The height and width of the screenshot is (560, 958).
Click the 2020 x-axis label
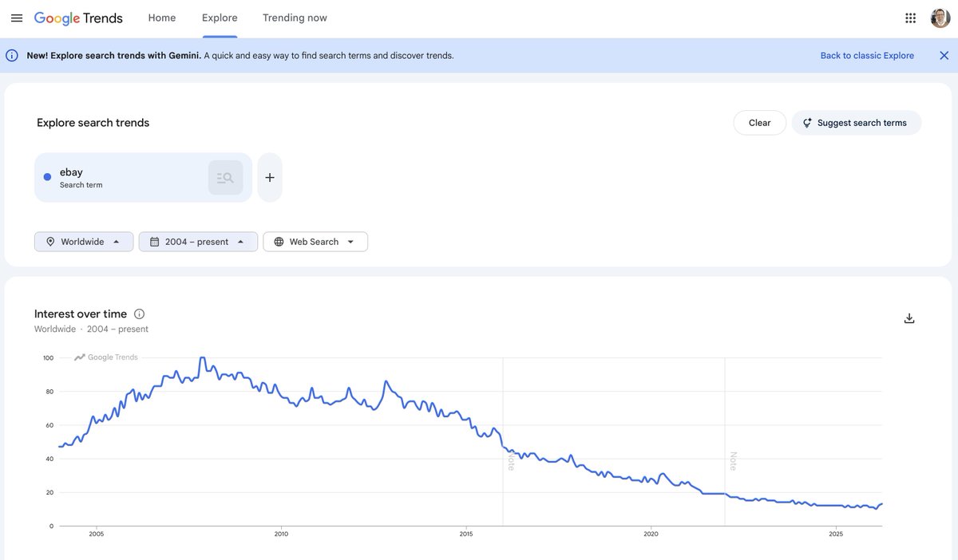tap(651, 534)
